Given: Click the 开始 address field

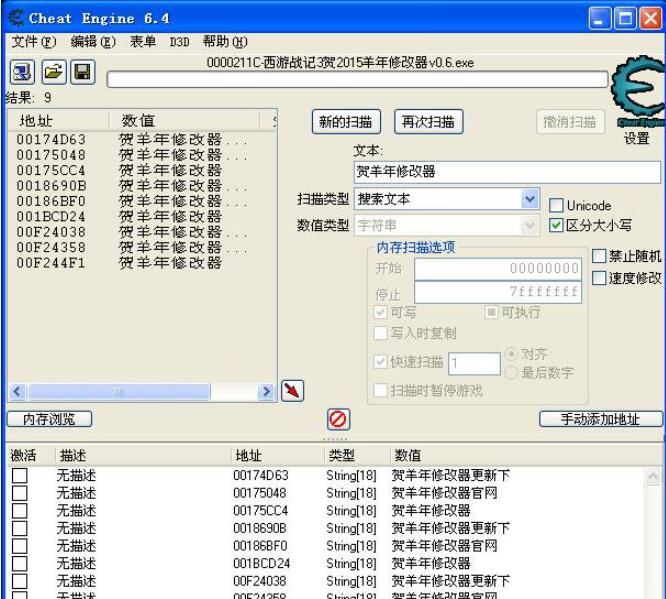Looking at the screenshot, I should tap(498, 268).
